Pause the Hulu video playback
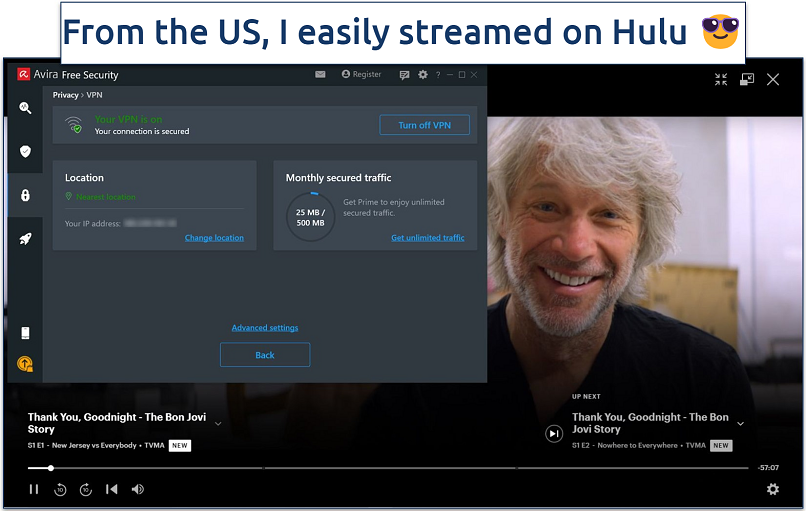 [x=34, y=489]
